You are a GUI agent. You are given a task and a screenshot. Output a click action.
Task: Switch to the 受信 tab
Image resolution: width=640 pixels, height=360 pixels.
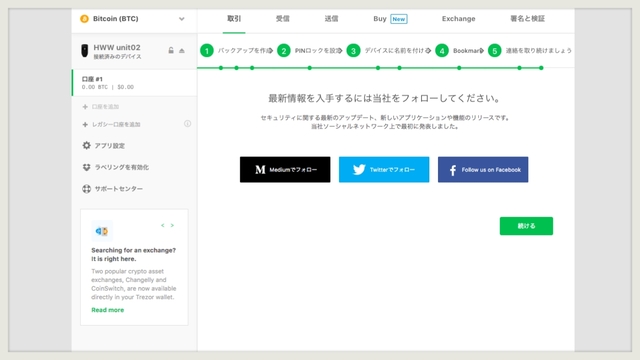pos(282,19)
